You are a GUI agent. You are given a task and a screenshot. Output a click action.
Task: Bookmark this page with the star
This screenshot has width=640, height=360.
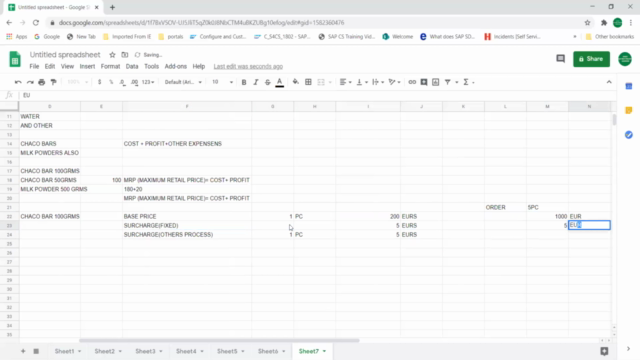coord(587,22)
